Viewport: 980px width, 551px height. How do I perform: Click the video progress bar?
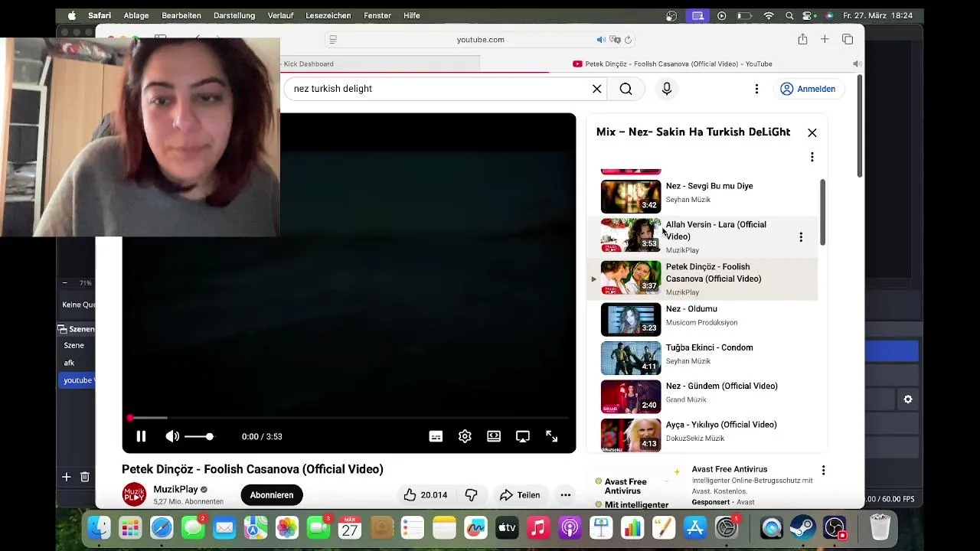[x=349, y=418]
